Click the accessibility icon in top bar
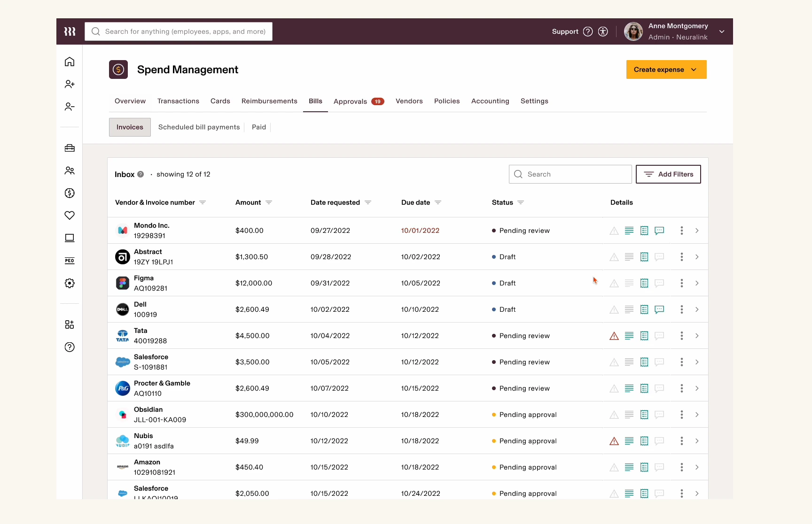The height and width of the screenshot is (524, 812). (x=603, y=31)
